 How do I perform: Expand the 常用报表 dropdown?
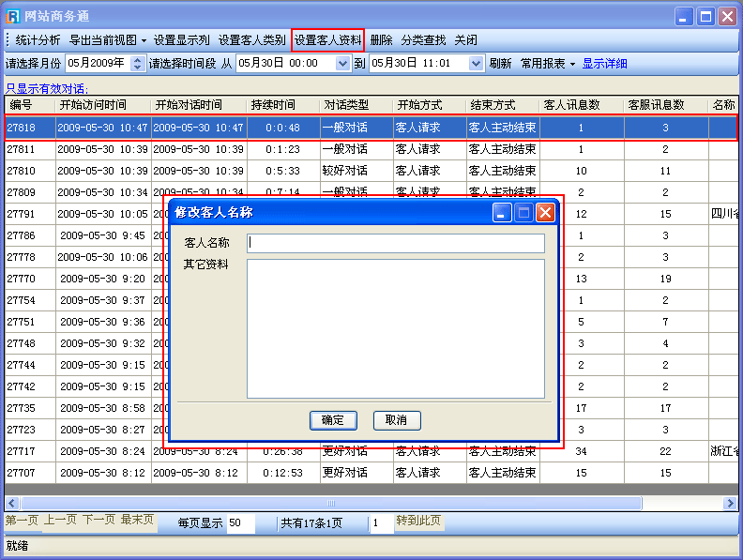(548, 64)
